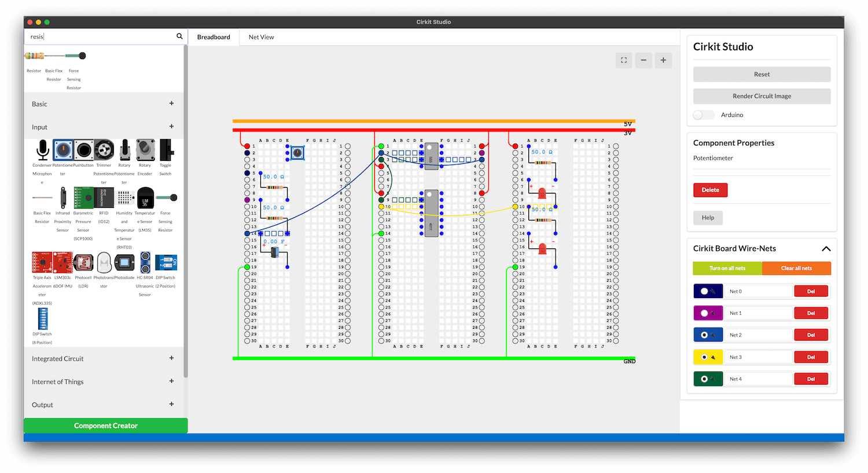Select the RFID (ID12) component
Screen dimensions: 868x473
104,198
